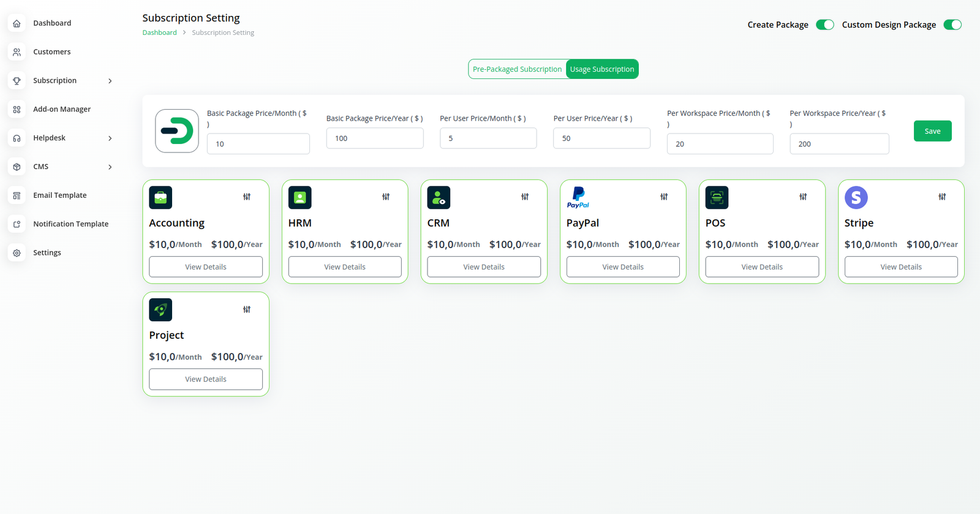
Task: Open the sliders icon on Stripe card
Action: point(942,197)
